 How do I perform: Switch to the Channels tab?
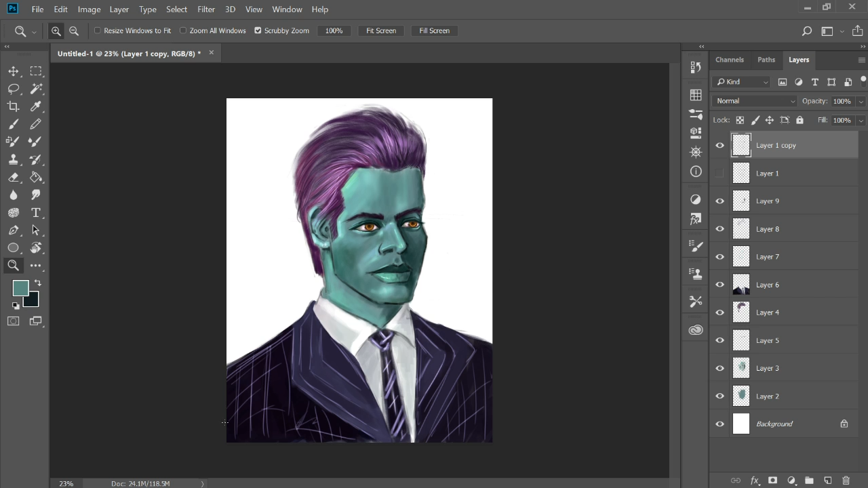(730, 60)
